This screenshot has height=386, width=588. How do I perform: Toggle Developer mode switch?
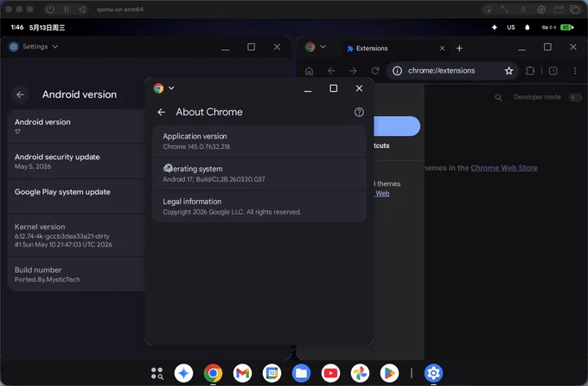tap(575, 98)
